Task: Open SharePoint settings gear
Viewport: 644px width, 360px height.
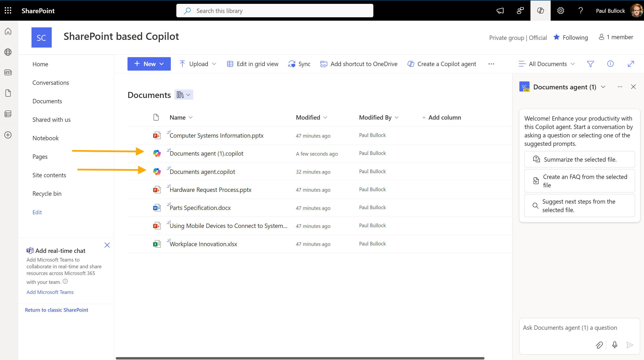Action: 561,11
